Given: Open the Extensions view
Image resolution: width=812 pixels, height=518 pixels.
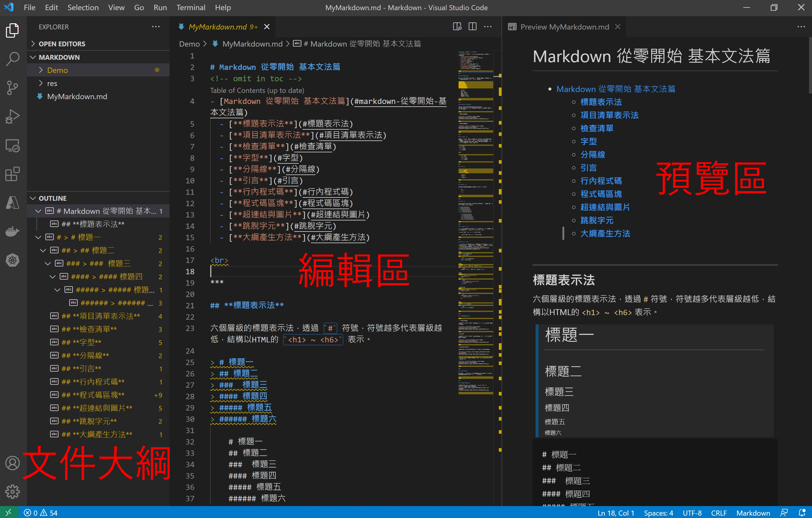Looking at the screenshot, I should click(x=13, y=174).
